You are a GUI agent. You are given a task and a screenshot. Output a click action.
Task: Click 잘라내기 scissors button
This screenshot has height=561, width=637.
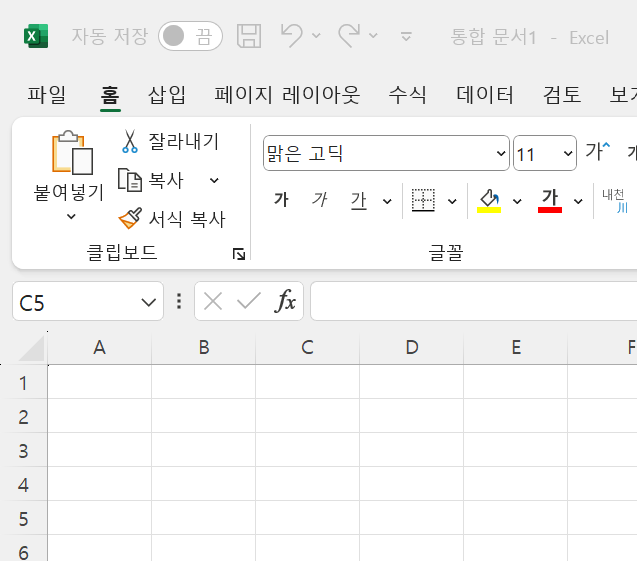pyautogui.click(x=170, y=141)
